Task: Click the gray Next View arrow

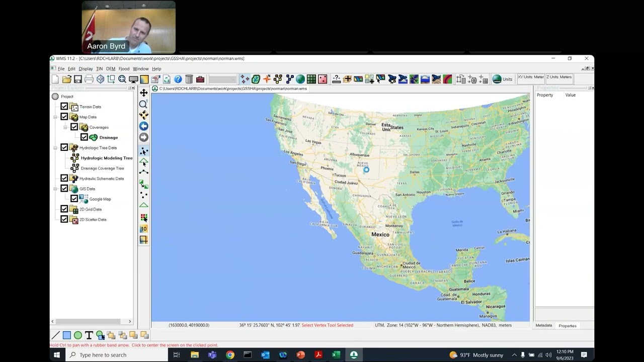Action: click(x=144, y=137)
